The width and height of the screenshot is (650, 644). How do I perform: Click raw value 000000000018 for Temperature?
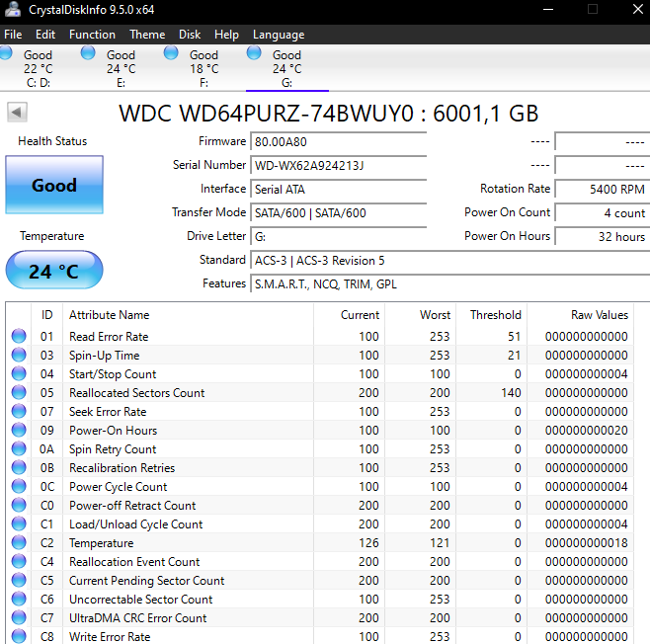click(586, 543)
